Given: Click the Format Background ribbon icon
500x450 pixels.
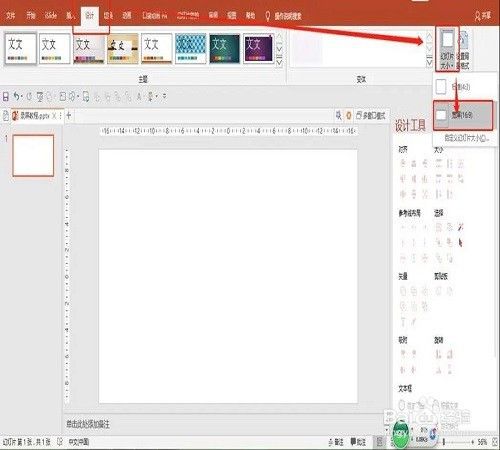Looking at the screenshot, I should point(464,50).
